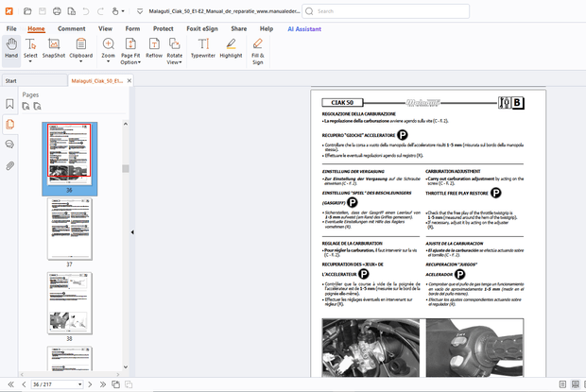Close the Malaguti_Ciak_50 document tab
The image size is (586, 392).
click(129, 80)
